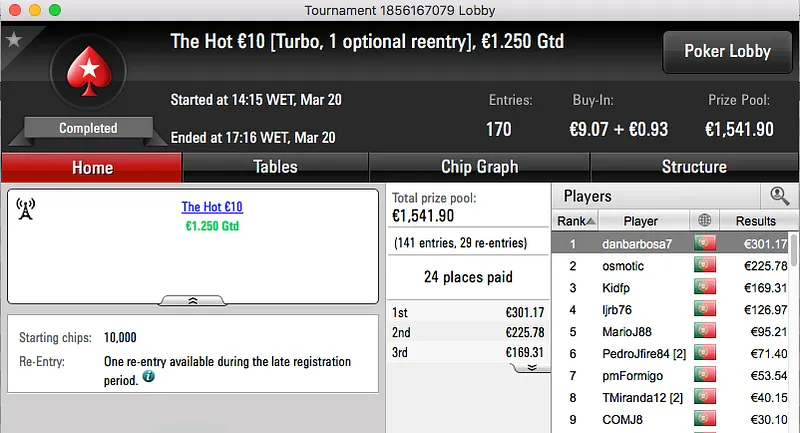Open player search magnifier icon

pos(778,196)
